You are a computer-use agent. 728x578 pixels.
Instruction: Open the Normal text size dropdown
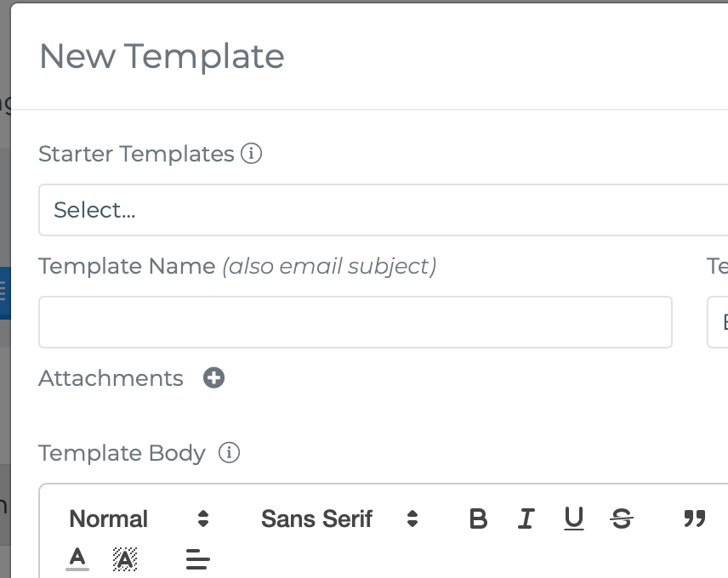(x=139, y=518)
